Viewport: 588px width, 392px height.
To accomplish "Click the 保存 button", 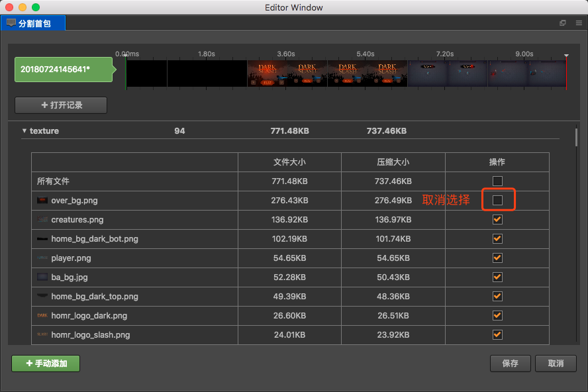I will (x=510, y=364).
